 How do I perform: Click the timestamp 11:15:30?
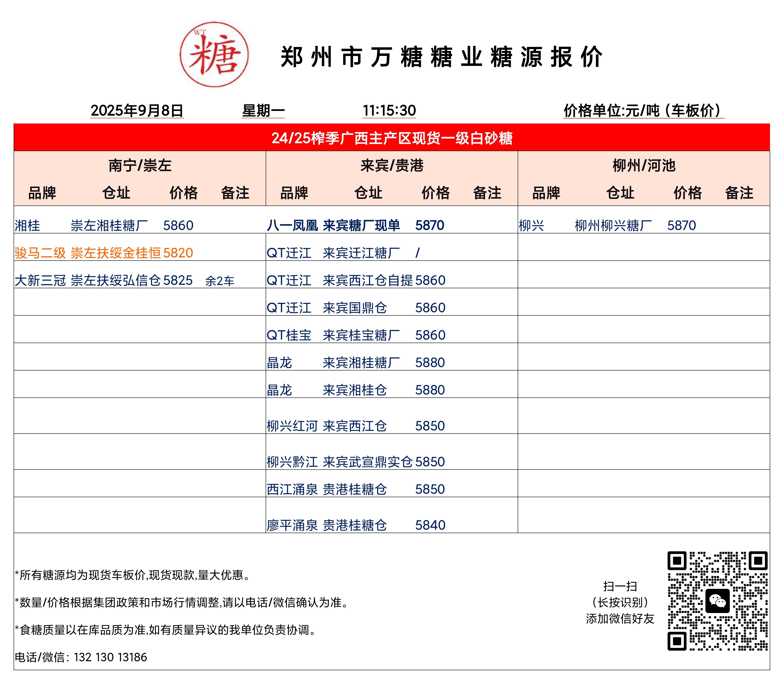[389, 111]
